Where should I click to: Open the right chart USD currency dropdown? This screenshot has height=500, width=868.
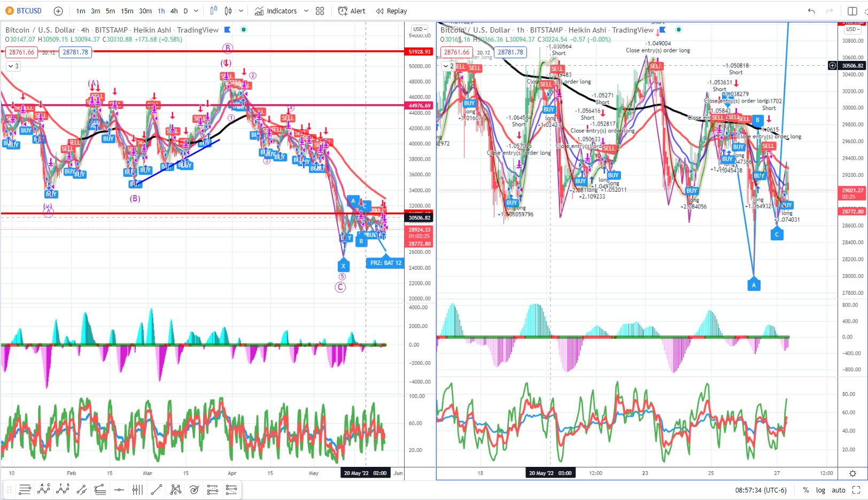(853, 29)
